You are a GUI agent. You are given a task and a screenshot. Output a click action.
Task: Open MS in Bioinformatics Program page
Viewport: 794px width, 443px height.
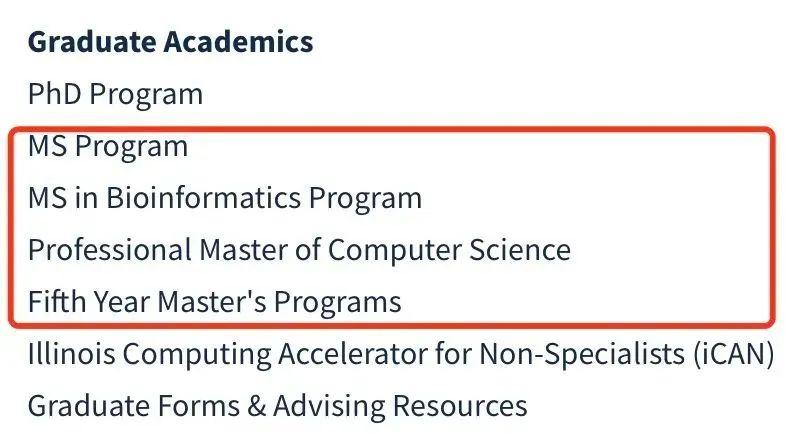pyautogui.click(x=225, y=198)
